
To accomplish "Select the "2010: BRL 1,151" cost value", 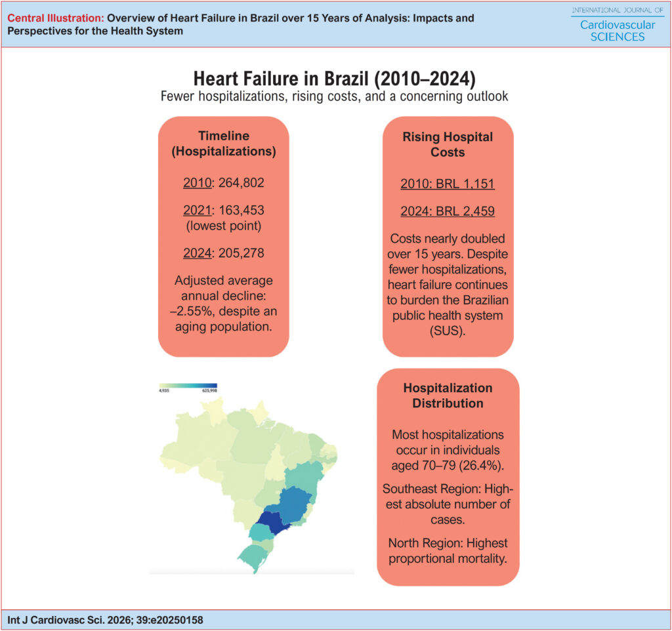I will [x=448, y=184].
